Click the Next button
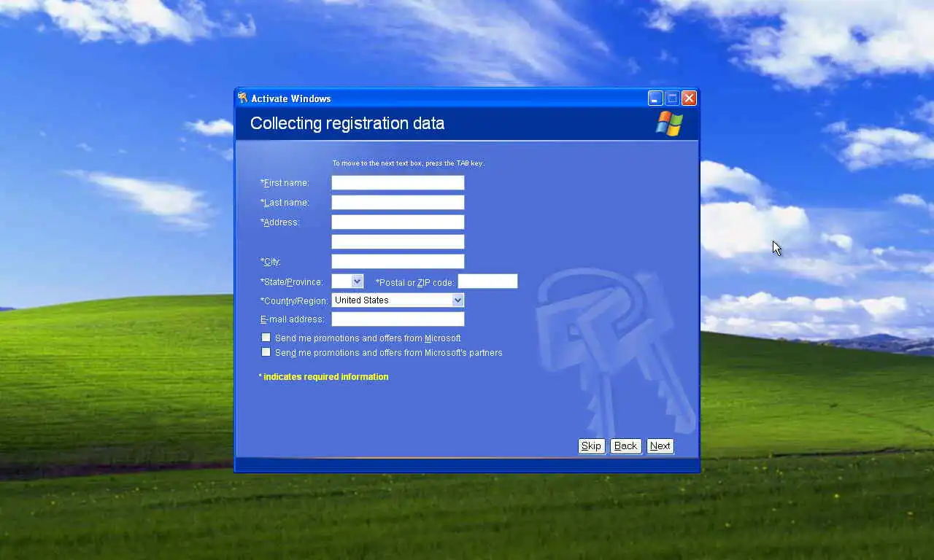The height and width of the screenshot is (560, 934). [x=660, y=446]
